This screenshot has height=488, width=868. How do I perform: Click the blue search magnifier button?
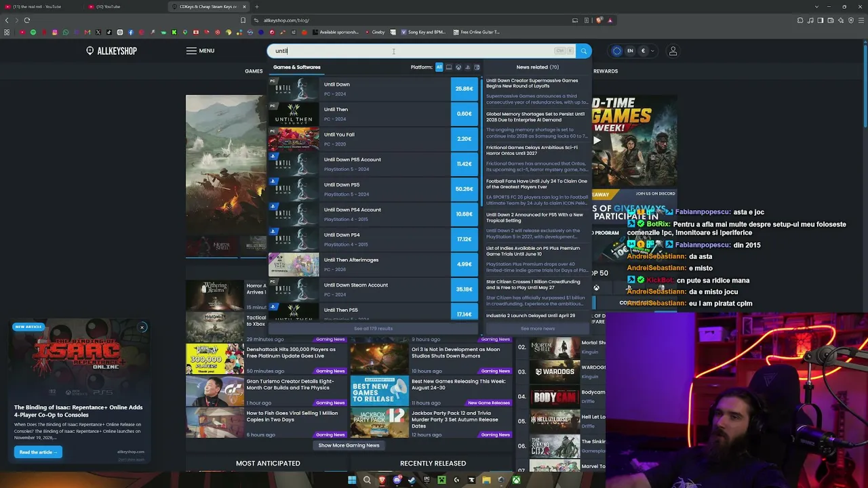[583, 51]
